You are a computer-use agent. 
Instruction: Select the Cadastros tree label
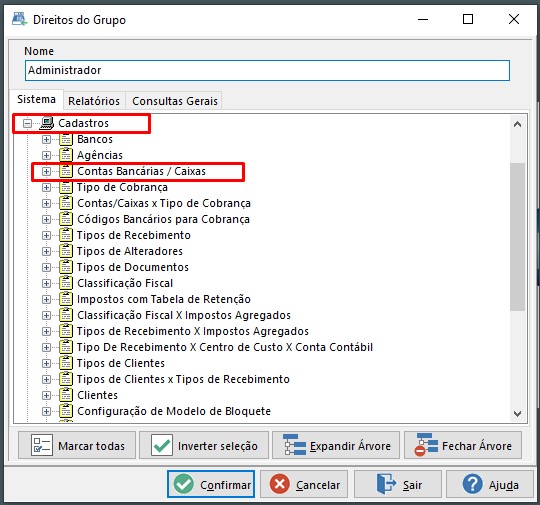(83, 123)
